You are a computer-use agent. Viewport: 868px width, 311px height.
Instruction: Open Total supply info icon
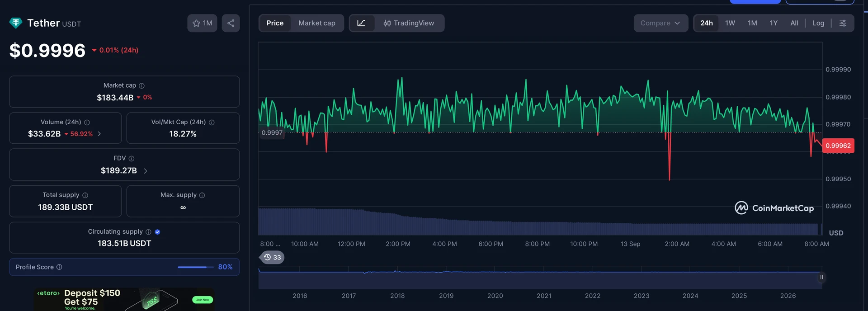pos(85,195)
